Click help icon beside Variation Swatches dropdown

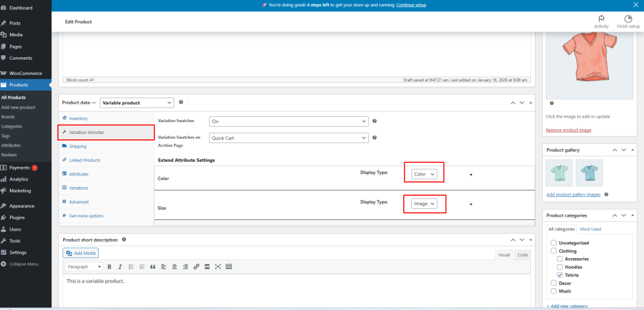pyautogui.click(x=375, y=121)
